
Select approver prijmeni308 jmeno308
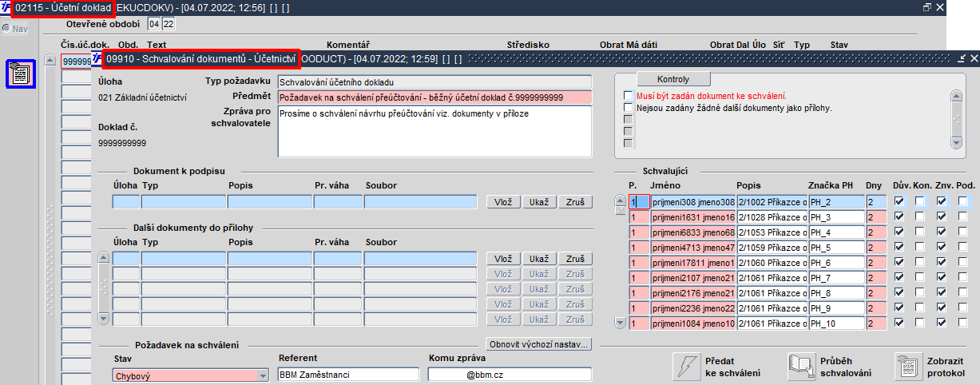coord(692,202)
